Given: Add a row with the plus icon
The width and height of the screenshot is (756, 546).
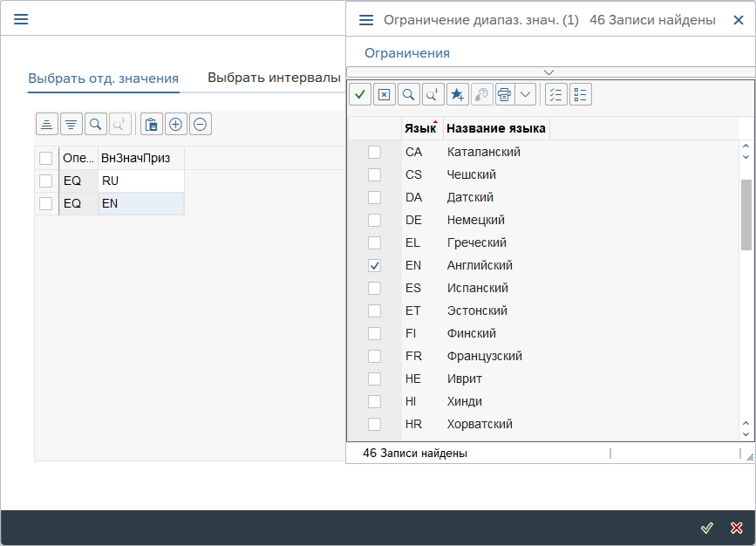Looking at the screenshot, I should pyautogui.click(x=175, y=125).
